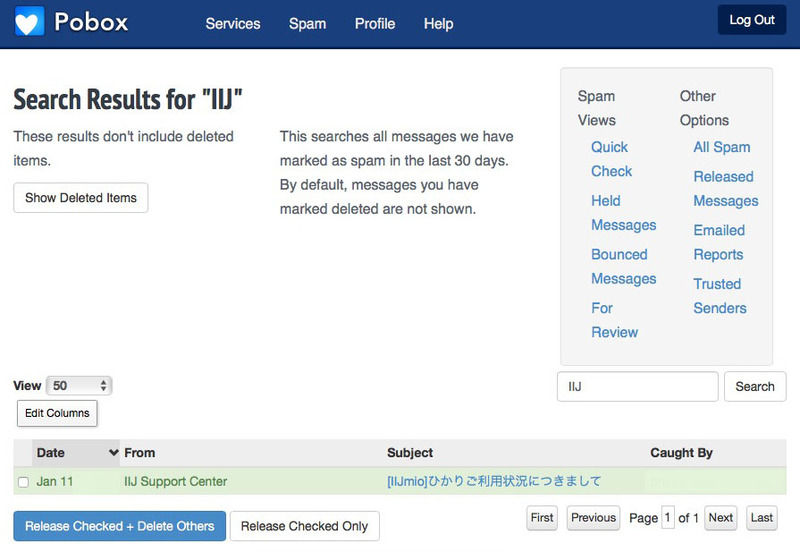
Task: Follow the Trusted Senders link
Action: [x=719, y=296]
